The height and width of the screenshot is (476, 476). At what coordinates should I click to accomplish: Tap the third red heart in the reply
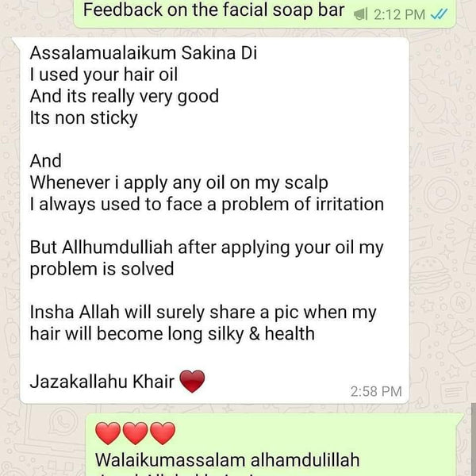163,433
